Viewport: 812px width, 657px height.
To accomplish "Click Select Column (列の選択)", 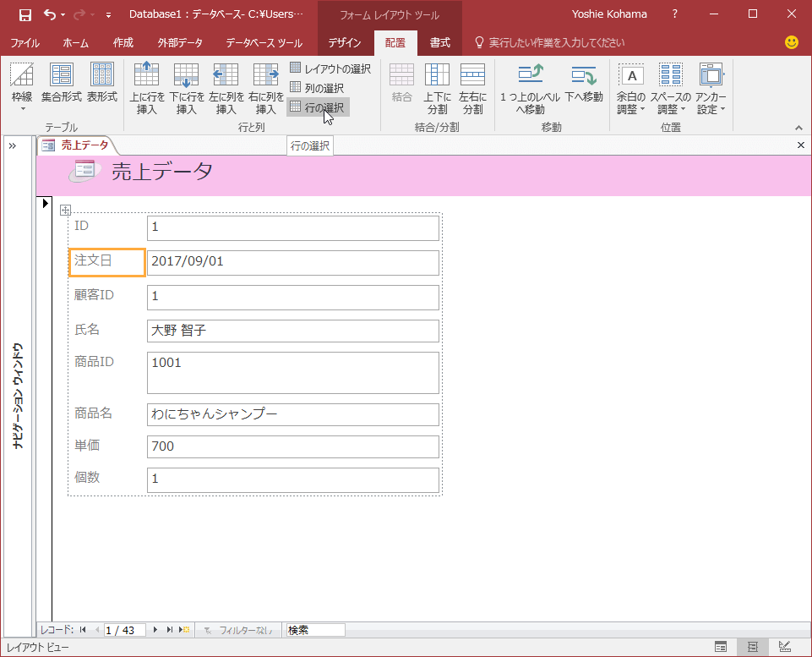I will pyautogui.click(x=317, y=88).
